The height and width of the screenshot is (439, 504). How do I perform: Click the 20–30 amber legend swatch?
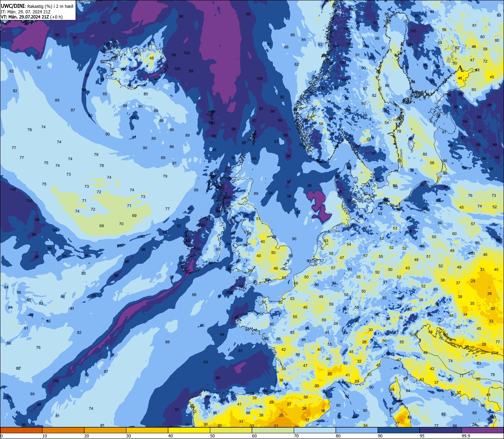[105, 430]
